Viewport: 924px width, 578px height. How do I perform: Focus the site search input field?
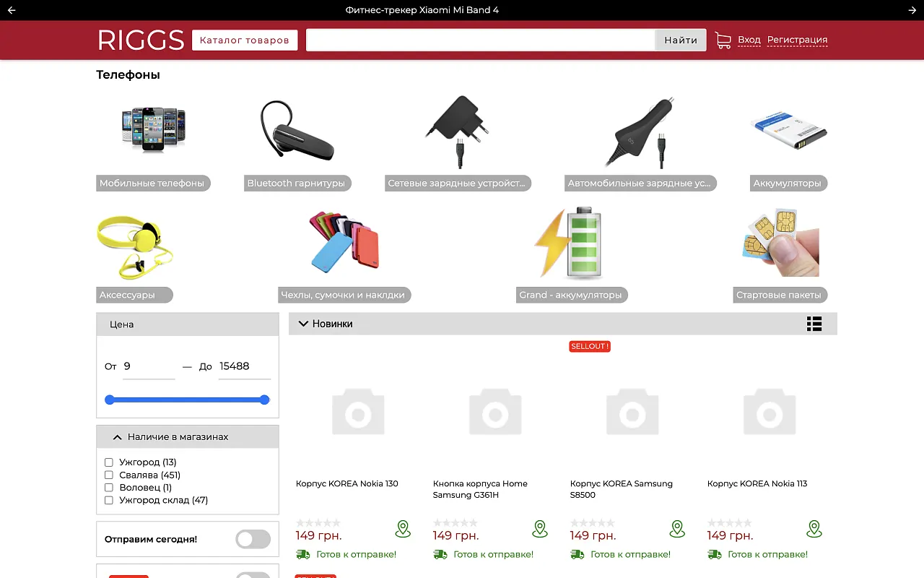(481, 40)
